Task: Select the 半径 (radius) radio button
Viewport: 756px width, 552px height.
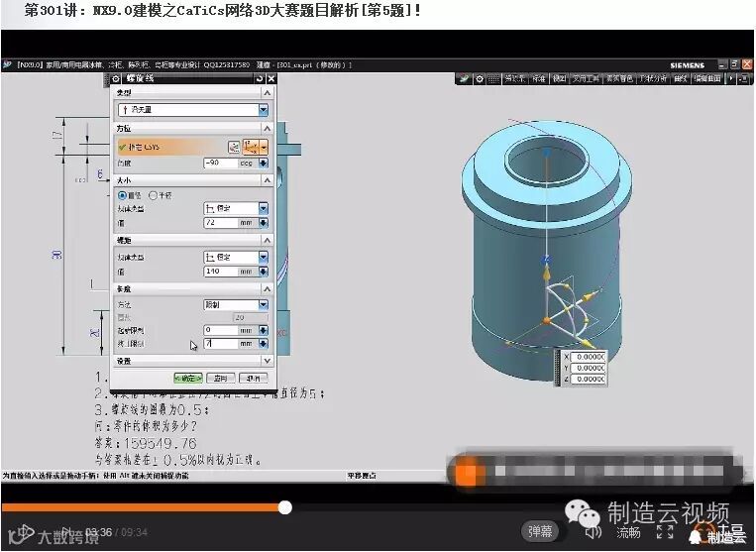Action: point(153,195)
